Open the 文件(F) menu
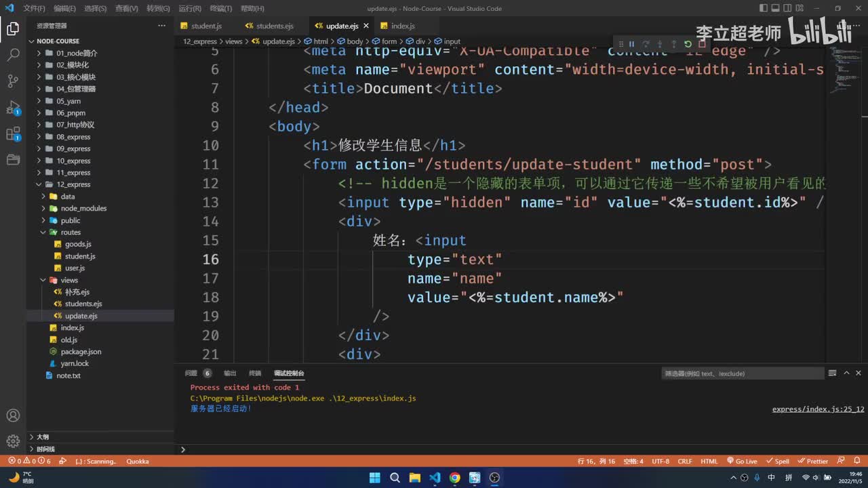 click(x=34, y=8)
